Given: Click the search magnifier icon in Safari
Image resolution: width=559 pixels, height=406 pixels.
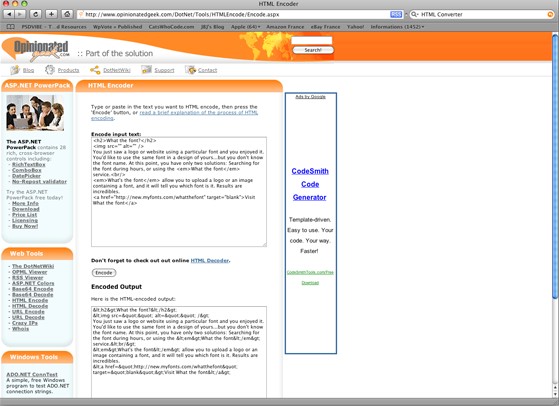Looking at the screenshot, I should point(414,15).
